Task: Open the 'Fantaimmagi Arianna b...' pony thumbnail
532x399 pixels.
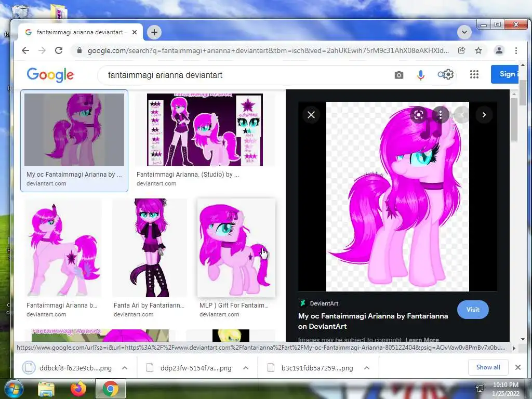Action: click(x=63, y=248)
